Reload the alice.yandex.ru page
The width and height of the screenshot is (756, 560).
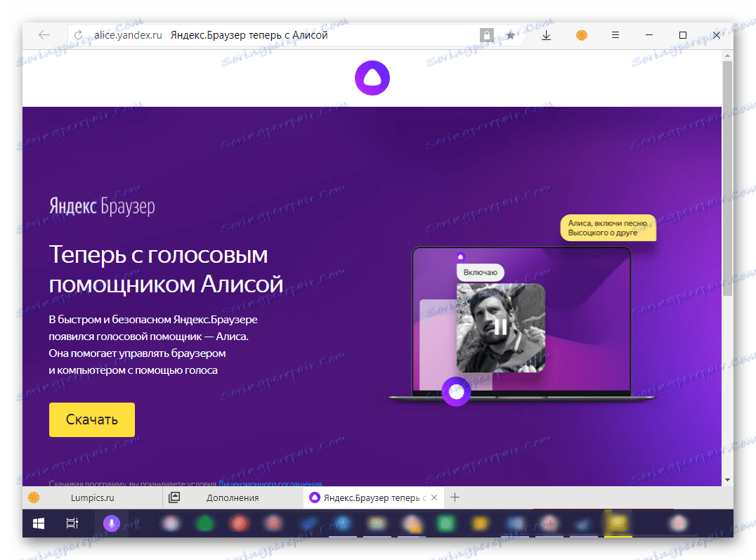coord(78,34)
